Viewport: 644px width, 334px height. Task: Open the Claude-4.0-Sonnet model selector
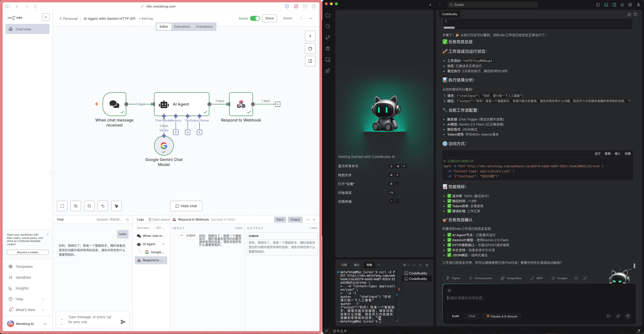[x=502, y=316]
